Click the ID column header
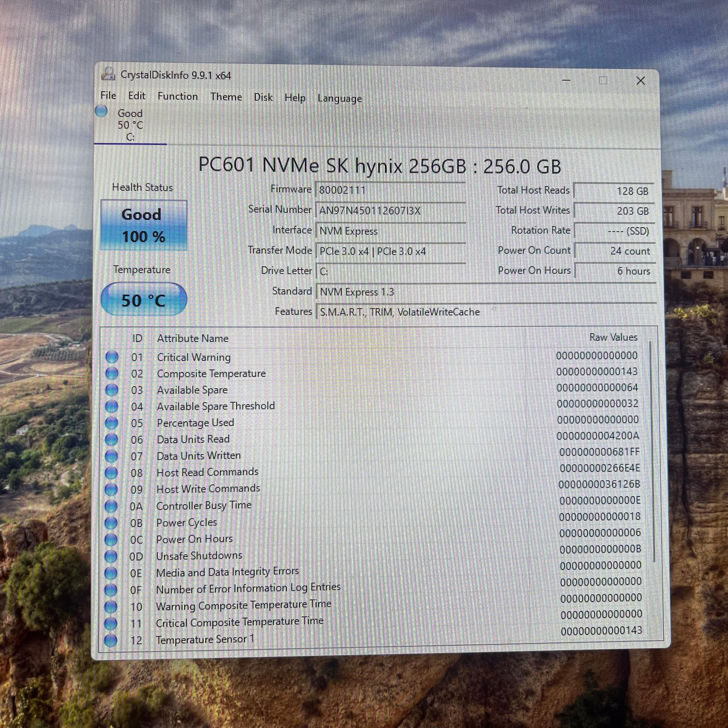 pos(137,338)
